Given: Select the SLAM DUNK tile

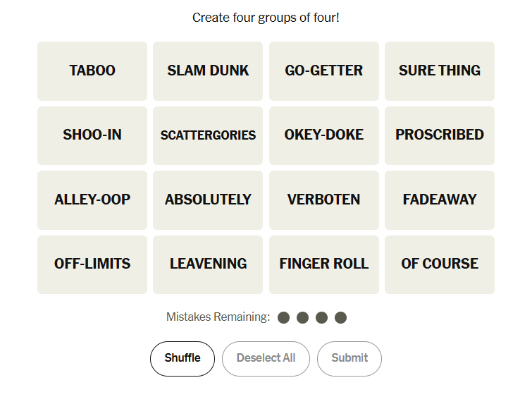Looking at the screenshot, I should point(208,71).
